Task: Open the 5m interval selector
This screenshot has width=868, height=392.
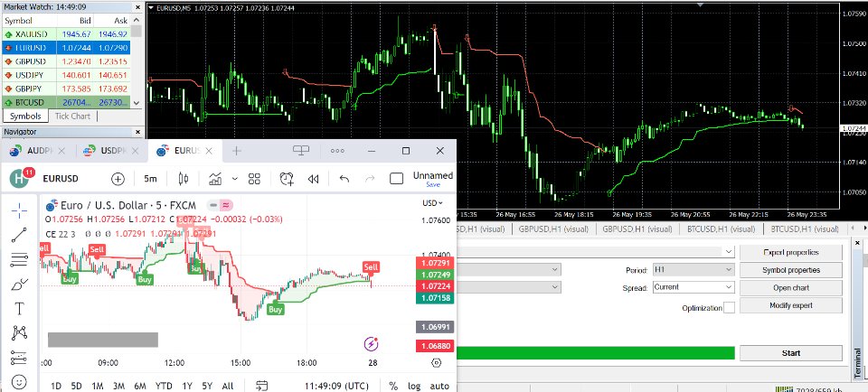Action: pyautogui.click(x=150, y=179)
